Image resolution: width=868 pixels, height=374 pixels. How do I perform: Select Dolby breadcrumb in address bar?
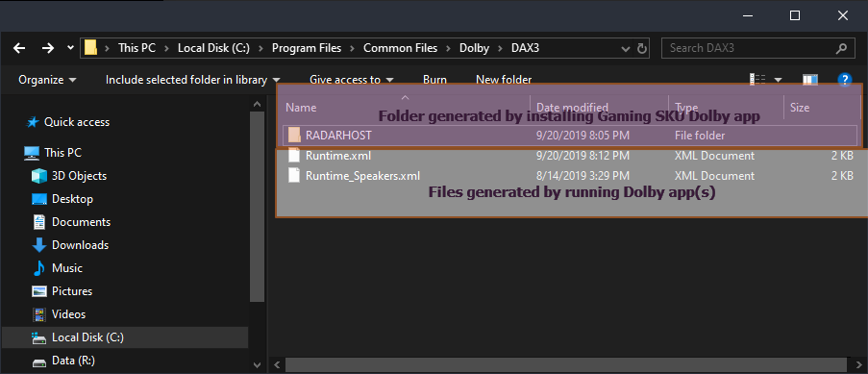point(475,48)
